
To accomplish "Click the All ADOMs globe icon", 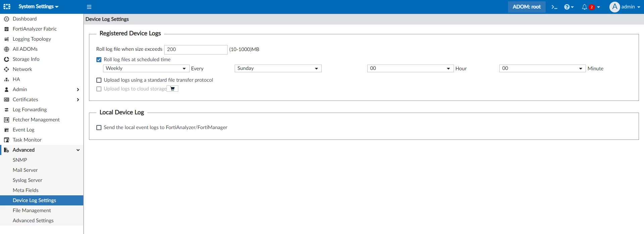I will pos(6,49).
